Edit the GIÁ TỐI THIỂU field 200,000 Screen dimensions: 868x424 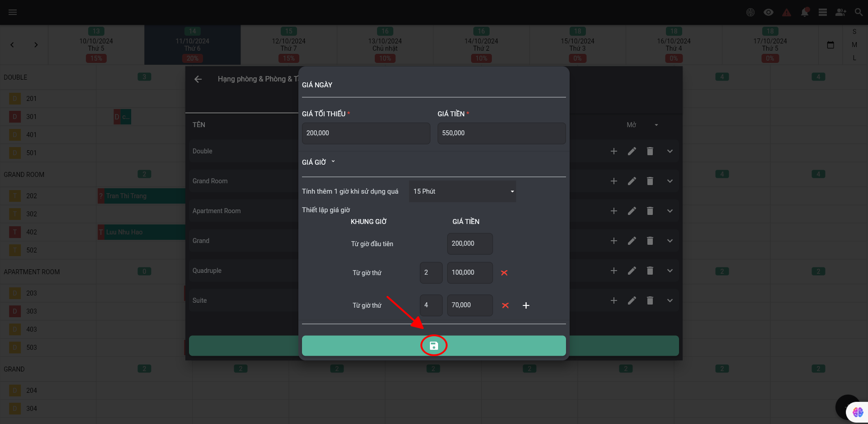tap(366, 133)
